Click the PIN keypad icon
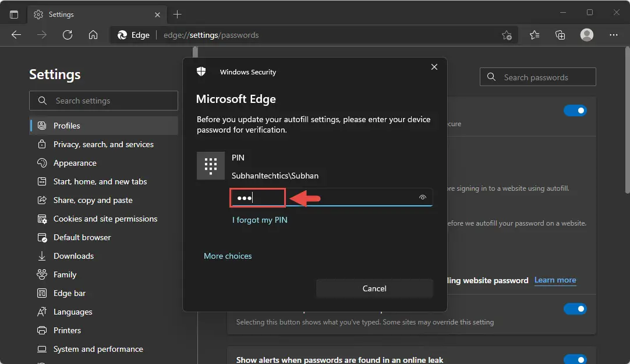Viewport: 630px width, 364px height. pyautogui.click(x=211, y=166)
